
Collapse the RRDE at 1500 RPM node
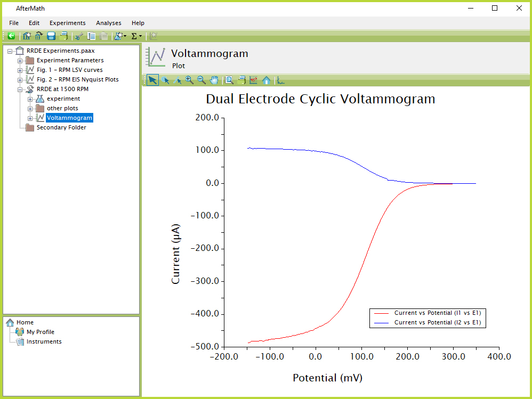pyautogui.click(x=20, y=89)
